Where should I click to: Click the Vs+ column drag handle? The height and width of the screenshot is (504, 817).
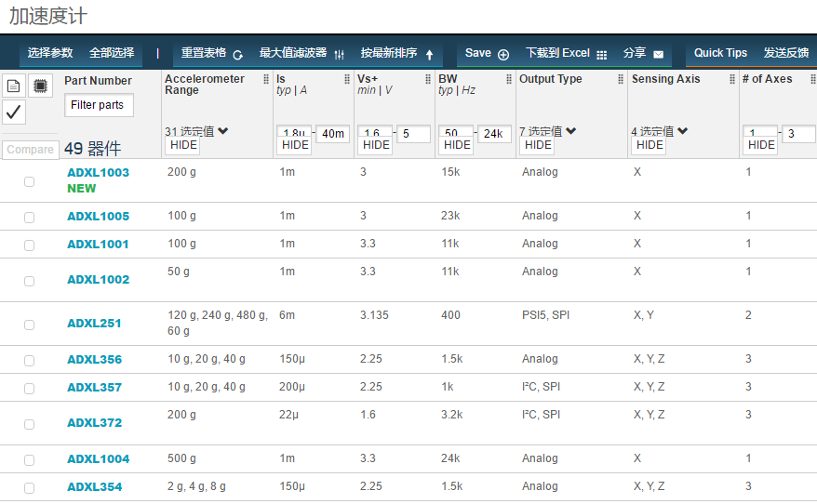point(428,79)
